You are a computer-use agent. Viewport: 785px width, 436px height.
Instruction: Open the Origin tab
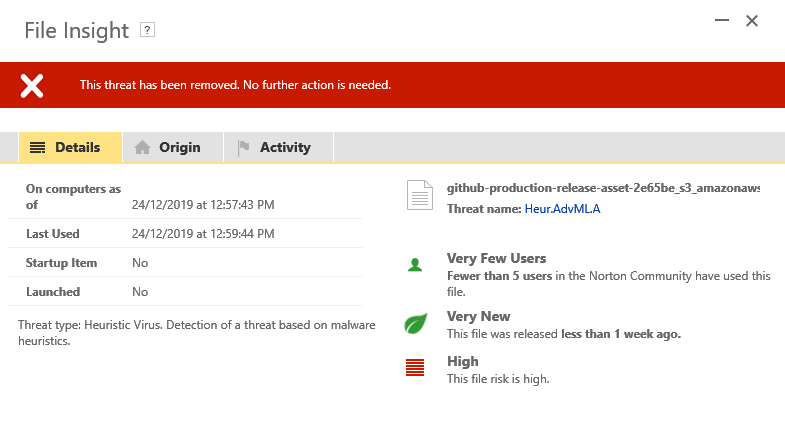[168, 148]
